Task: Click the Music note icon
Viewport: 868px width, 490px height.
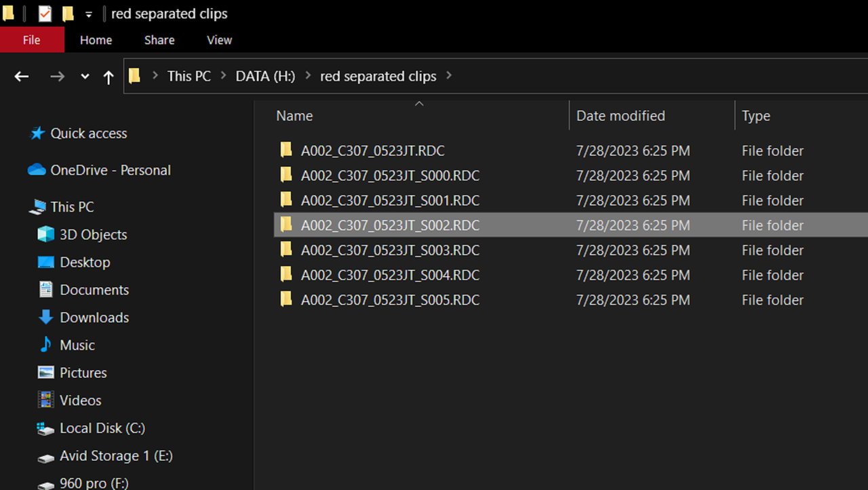Action: 45,345
